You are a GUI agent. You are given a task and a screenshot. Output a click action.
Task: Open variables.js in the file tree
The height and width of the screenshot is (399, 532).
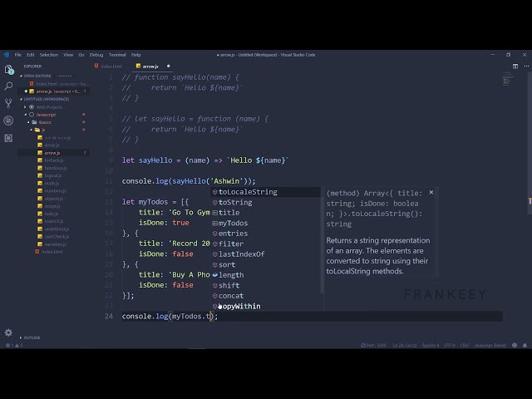pos(56,244)
